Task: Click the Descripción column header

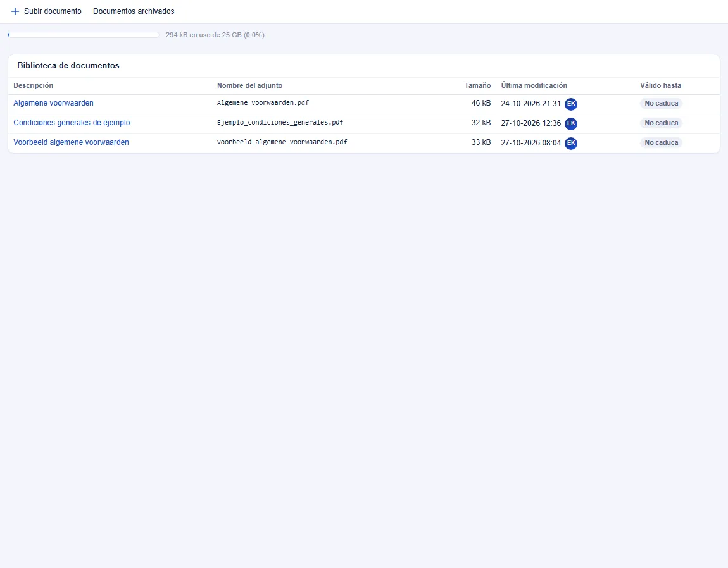Action: 34,85
